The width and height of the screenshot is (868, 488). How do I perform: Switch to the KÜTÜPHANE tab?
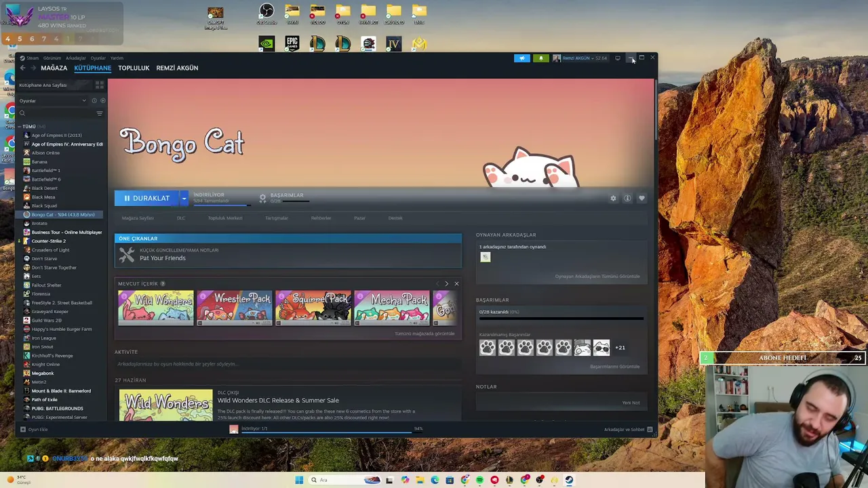click(93, 68)
